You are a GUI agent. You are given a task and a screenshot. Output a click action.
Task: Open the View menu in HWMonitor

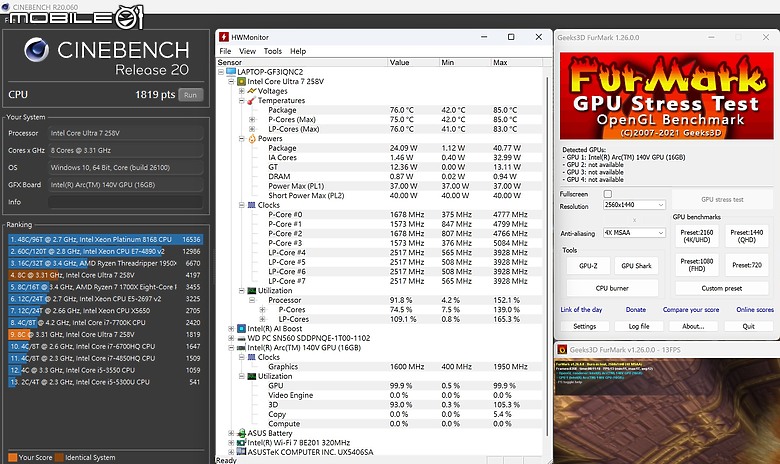pos(247,51)
